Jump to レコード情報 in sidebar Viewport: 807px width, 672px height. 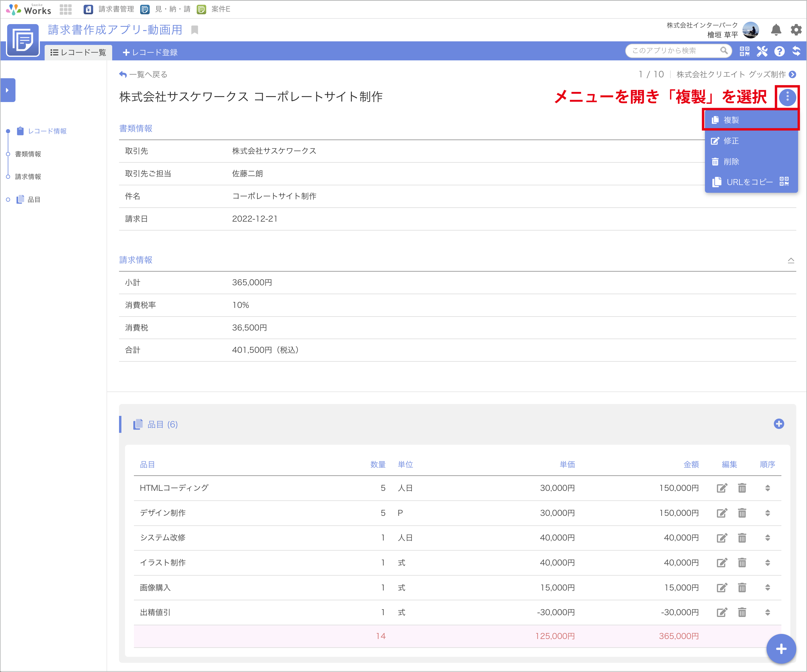click(x=42, y=131)
